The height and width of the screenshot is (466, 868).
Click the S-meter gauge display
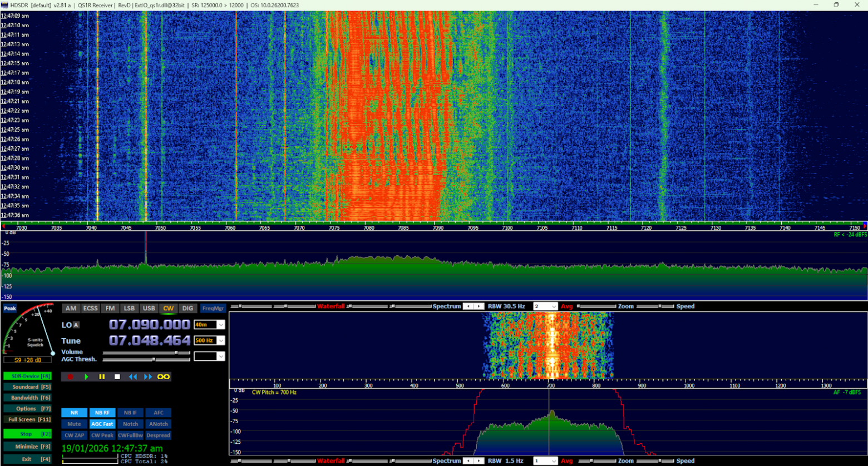(29, 329)
